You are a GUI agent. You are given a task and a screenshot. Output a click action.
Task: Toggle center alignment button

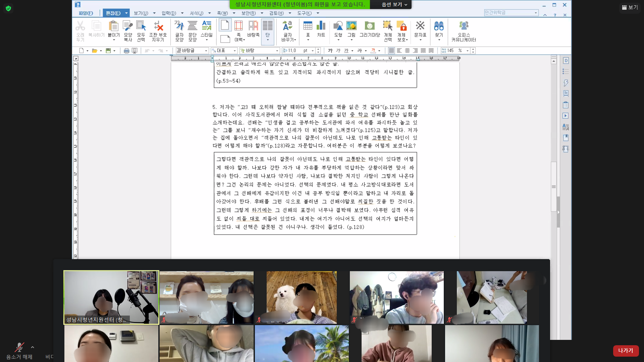[407, 51]
